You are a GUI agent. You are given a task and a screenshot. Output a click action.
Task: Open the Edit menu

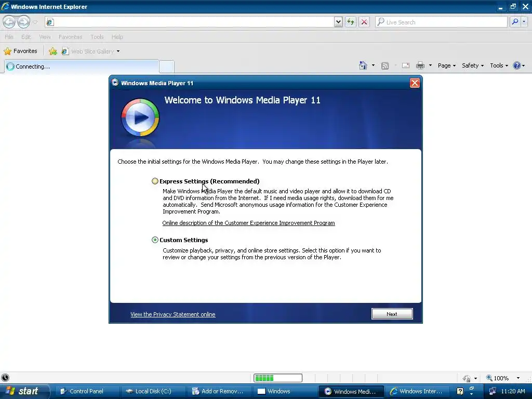click(26, 37)
